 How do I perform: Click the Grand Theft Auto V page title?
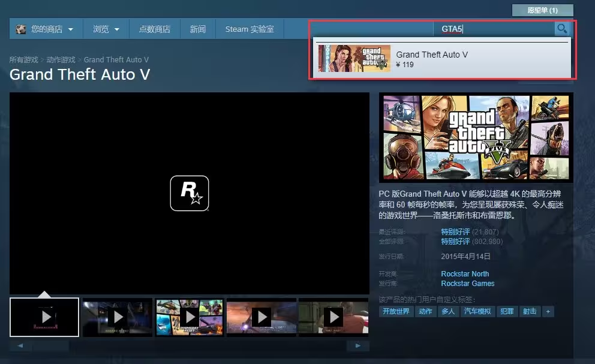click(80, 74)
